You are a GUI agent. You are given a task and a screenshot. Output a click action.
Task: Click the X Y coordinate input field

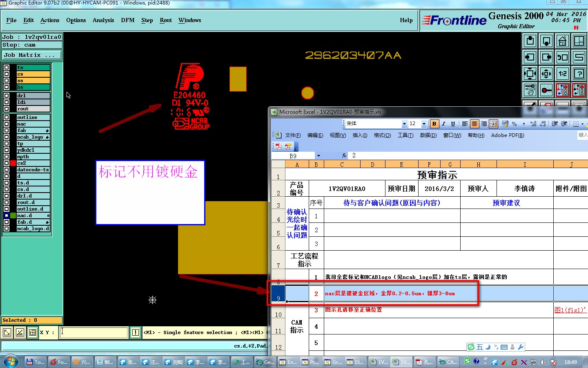94,332
